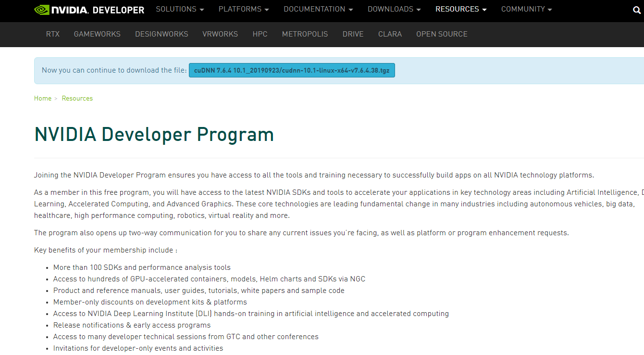Click 'Invitations for developer-only events' bullet
Viewport: 644px width, 355px height.
[138, 348]
